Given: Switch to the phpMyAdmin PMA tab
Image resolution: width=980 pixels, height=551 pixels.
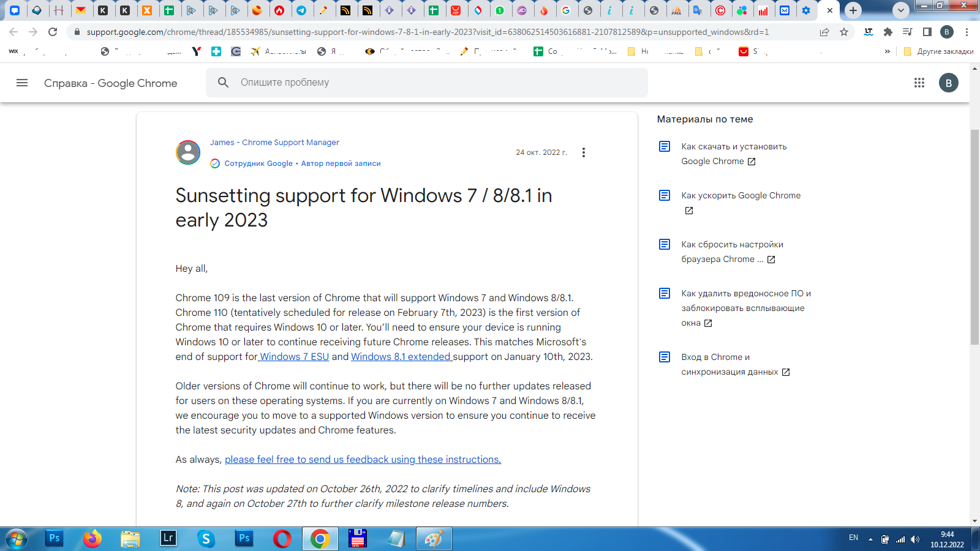Looking at the screenshot, I should click(x=676, y=10).
